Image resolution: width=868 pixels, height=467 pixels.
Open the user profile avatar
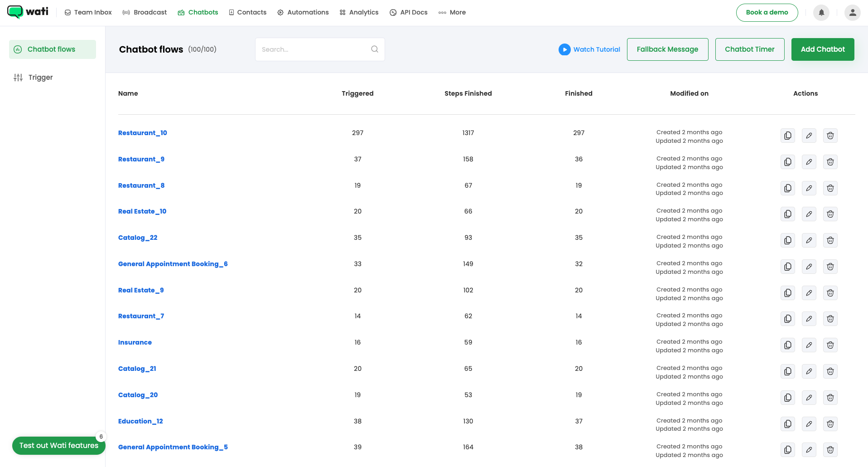pyautogui.click(x=852, y=13)
